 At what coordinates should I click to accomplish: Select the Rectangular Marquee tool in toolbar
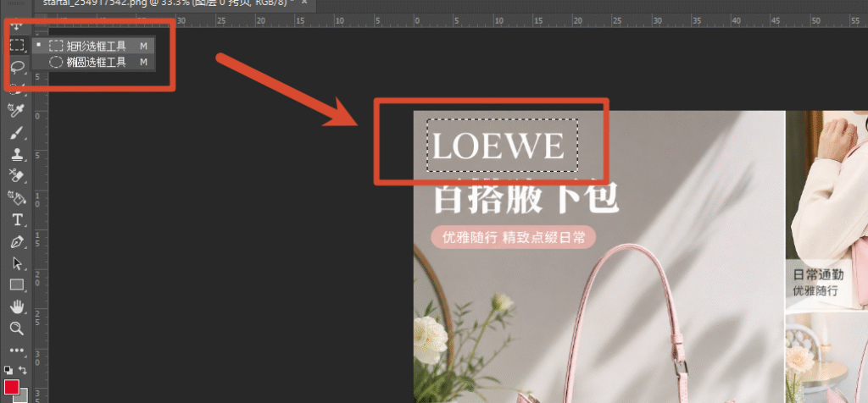[17, 46]
